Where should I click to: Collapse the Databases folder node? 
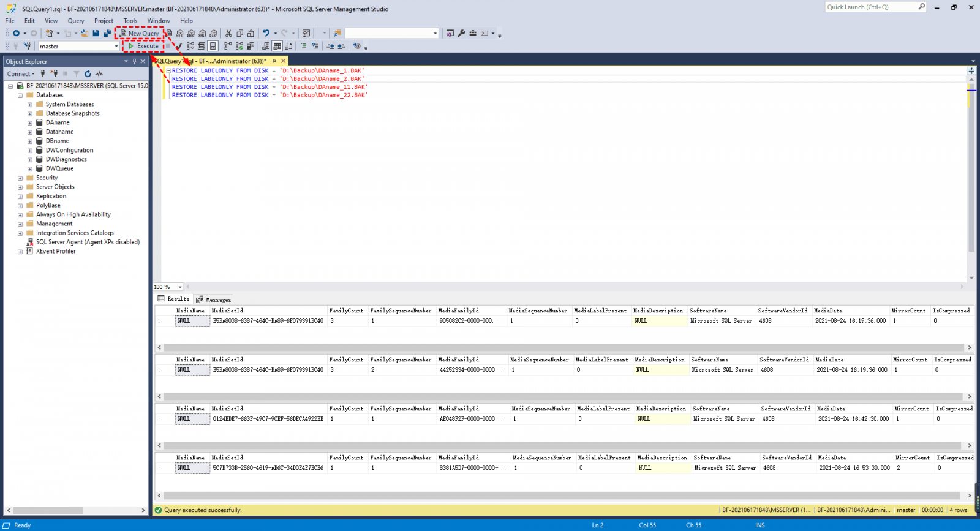(x=20, y=96)
